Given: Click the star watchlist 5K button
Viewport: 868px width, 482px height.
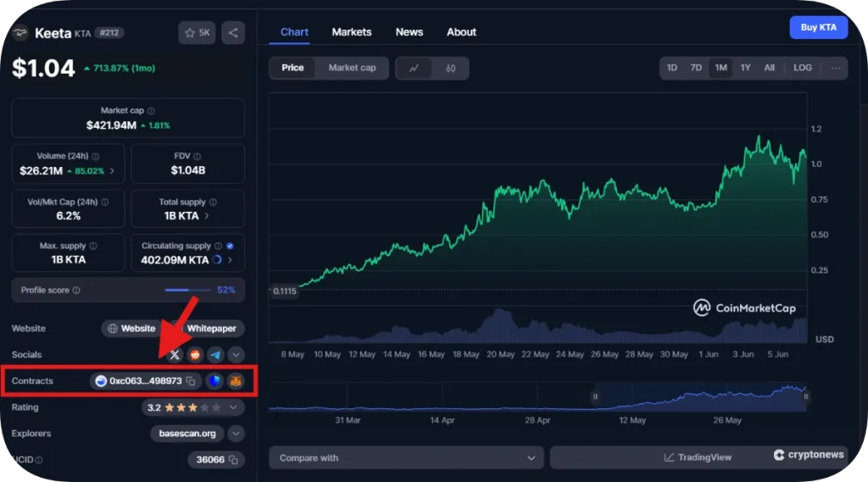Looking at the screenshot, I should pyautogui.click(x=197, y=33).
